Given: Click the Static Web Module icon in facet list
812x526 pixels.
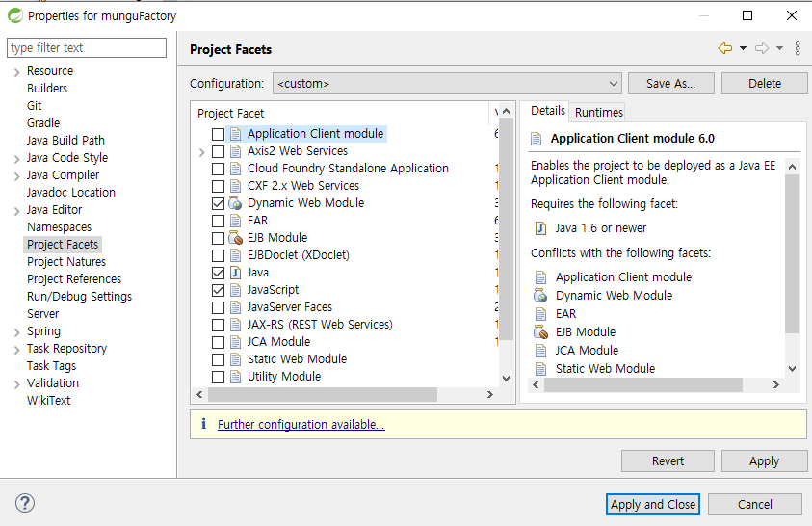Looking at the screenshot, I should 235,359.
